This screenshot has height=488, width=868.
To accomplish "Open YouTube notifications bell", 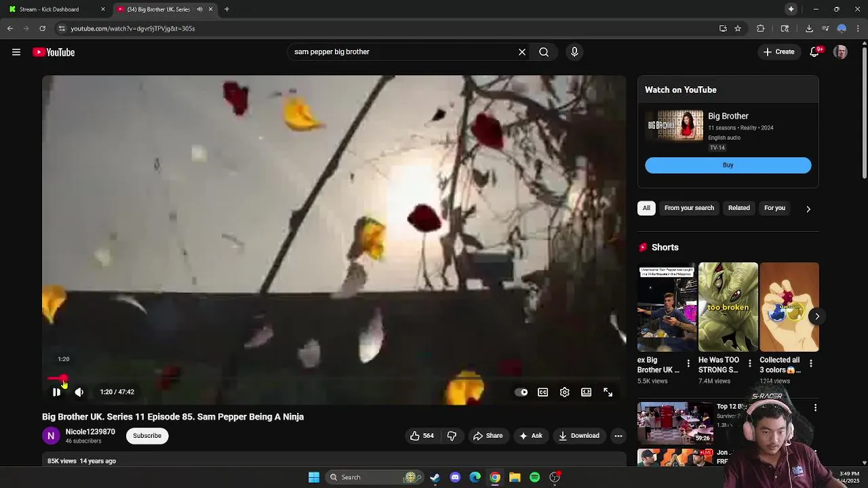I will coord(815,52).
